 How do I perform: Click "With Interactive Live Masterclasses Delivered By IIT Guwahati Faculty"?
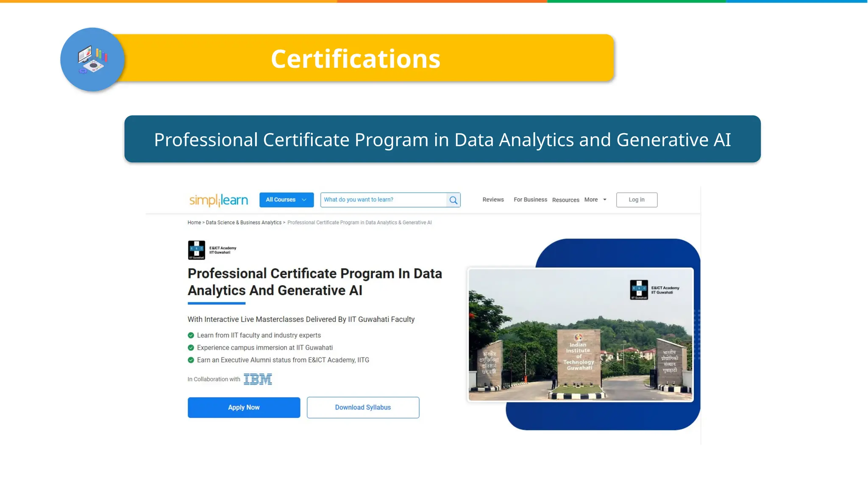pos(301,319)
